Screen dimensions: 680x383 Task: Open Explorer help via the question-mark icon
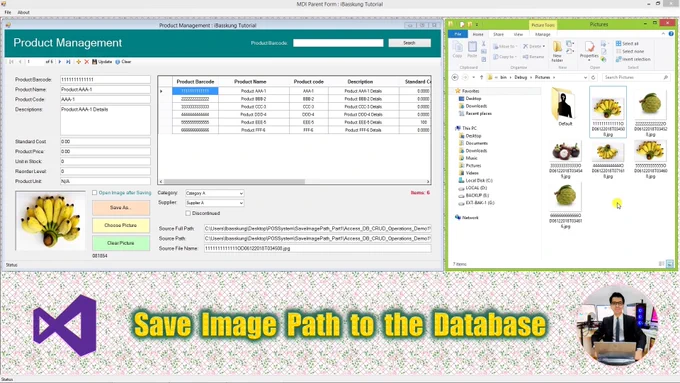(x=671, y=34)
